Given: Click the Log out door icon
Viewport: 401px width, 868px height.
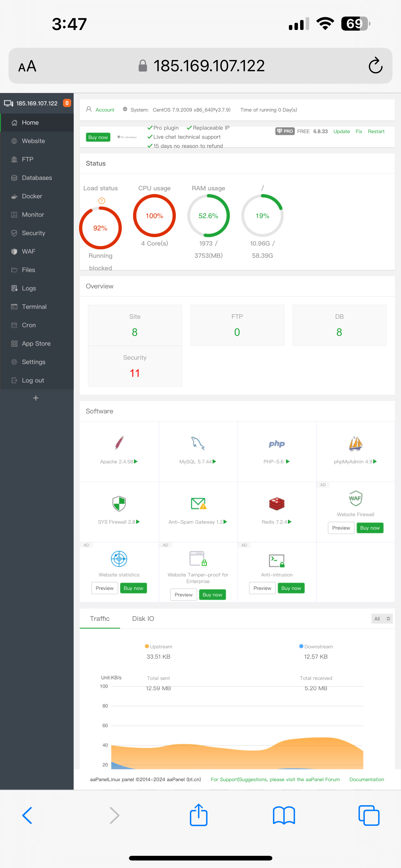Looking at the screenshot, I should 14,381.
